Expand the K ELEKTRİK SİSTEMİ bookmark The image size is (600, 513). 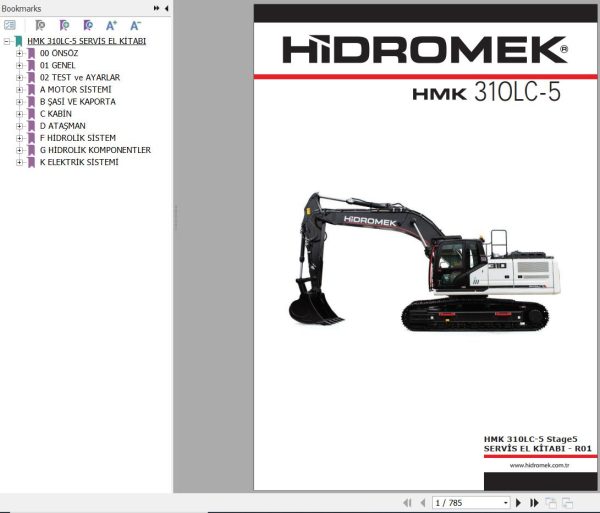point(19,162)
